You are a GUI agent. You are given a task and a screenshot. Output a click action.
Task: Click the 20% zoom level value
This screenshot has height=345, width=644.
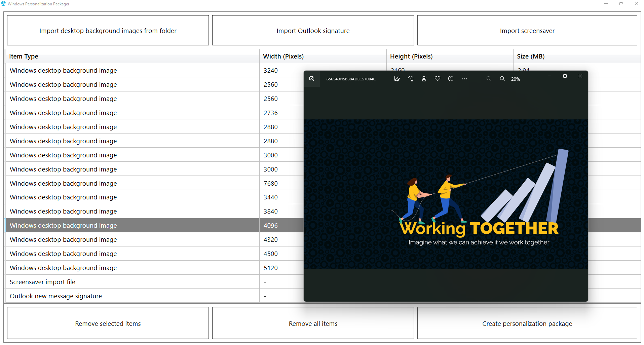pyautogui.click(x=516, y=79)
